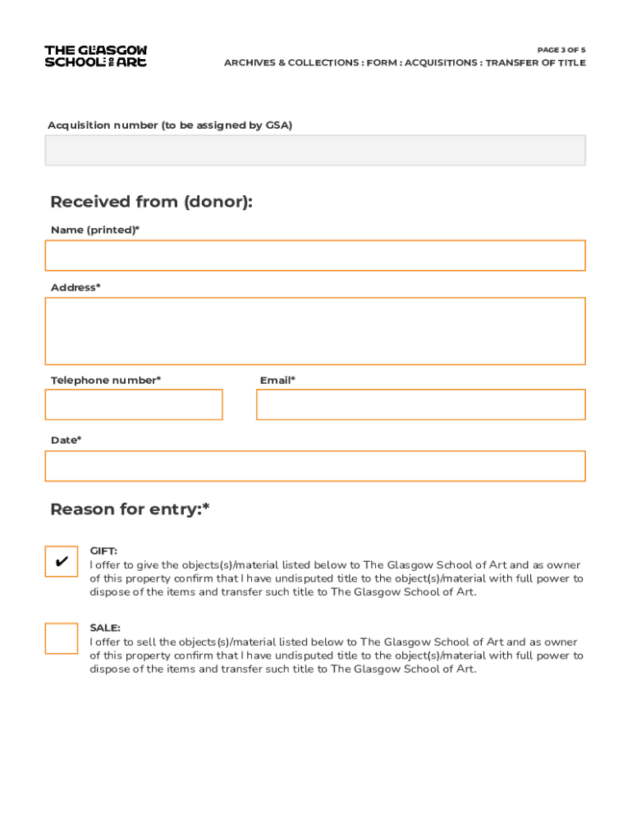Viewport: 632px width, 840px height.
Task: Click the 'Reason for entry:*' heading
Action: [130, 509]
